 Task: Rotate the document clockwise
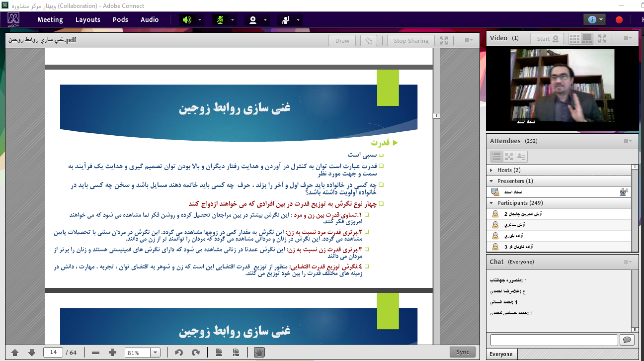click(196, 353)
